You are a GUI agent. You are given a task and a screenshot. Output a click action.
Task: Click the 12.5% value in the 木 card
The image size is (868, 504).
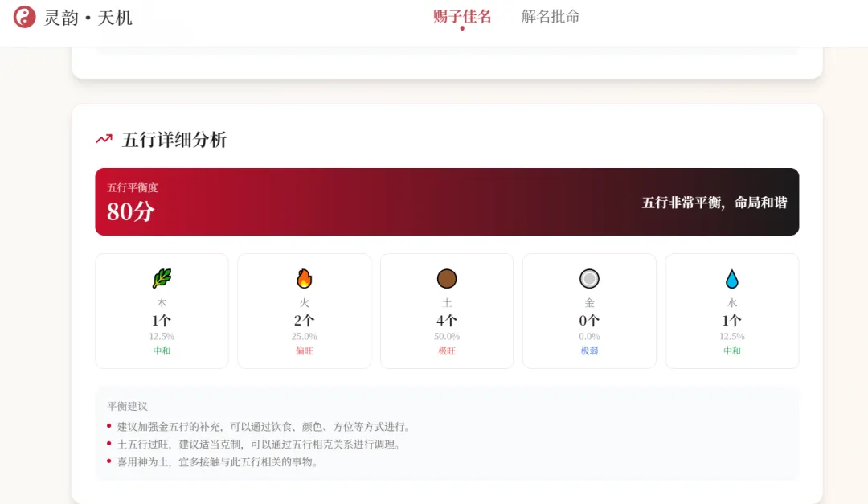162,336
